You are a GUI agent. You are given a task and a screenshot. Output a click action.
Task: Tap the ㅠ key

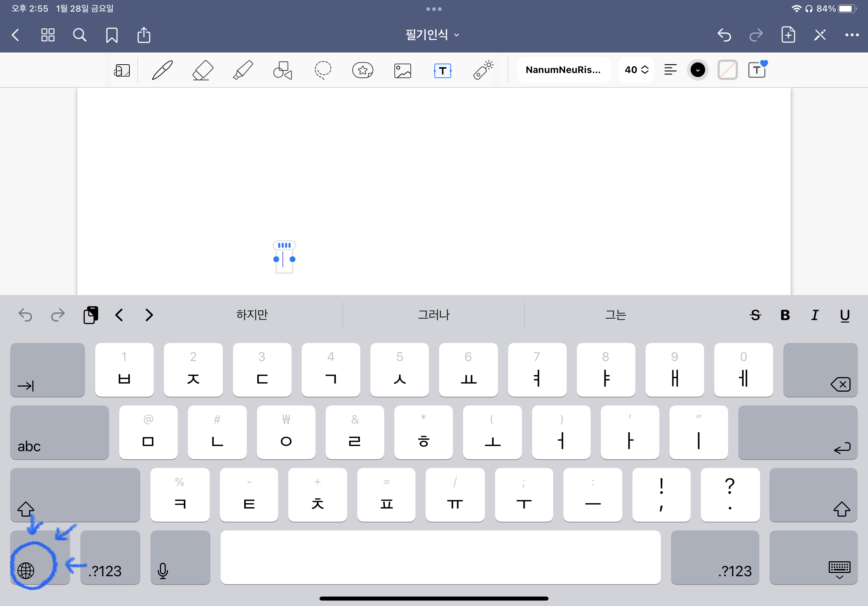pos(455,495)
